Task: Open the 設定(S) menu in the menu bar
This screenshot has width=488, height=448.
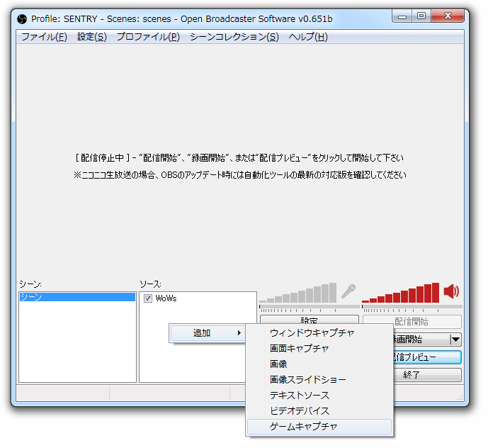Action: tap(92, 37)
